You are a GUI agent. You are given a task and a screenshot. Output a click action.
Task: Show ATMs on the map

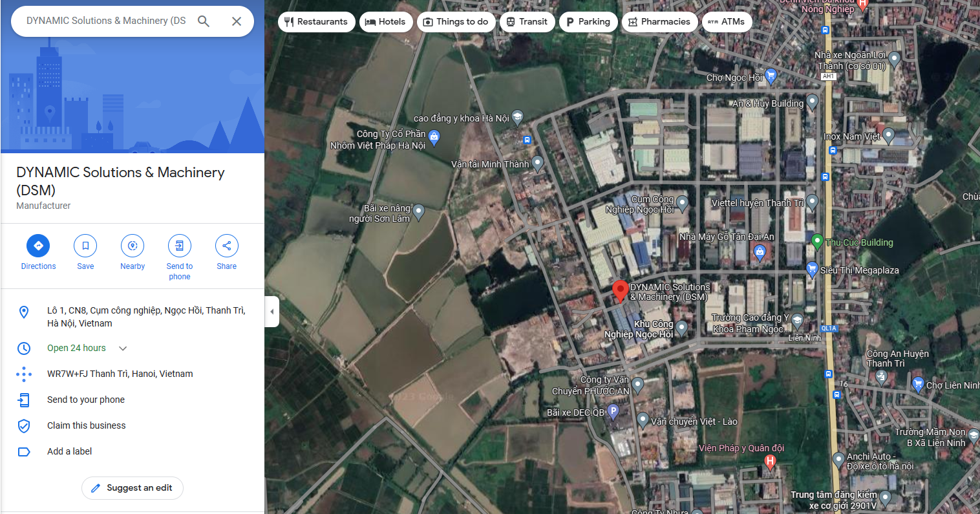[727, 21]
